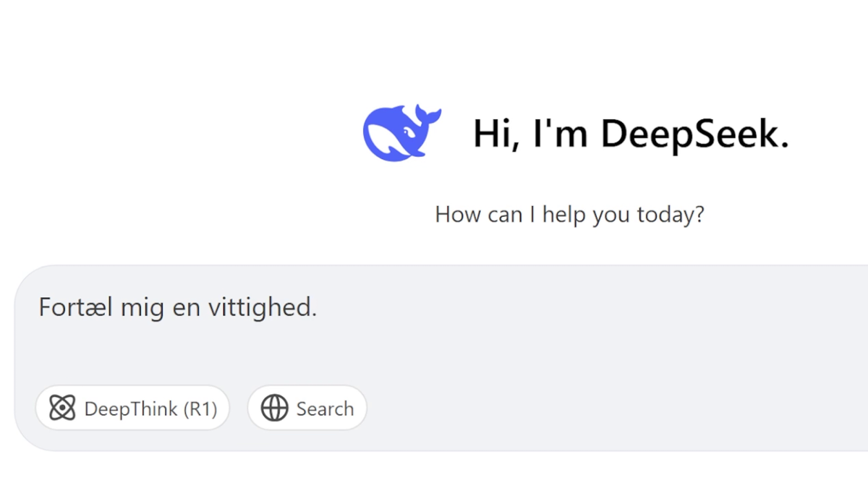Enable DeepThink (R1) reasoning mode
The image size is (868, 488).
(x=132, y=408)
